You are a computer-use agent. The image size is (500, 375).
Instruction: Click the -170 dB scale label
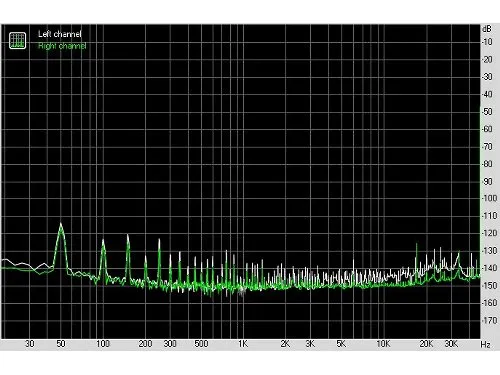pyautogui.click(x=489, y=320)
